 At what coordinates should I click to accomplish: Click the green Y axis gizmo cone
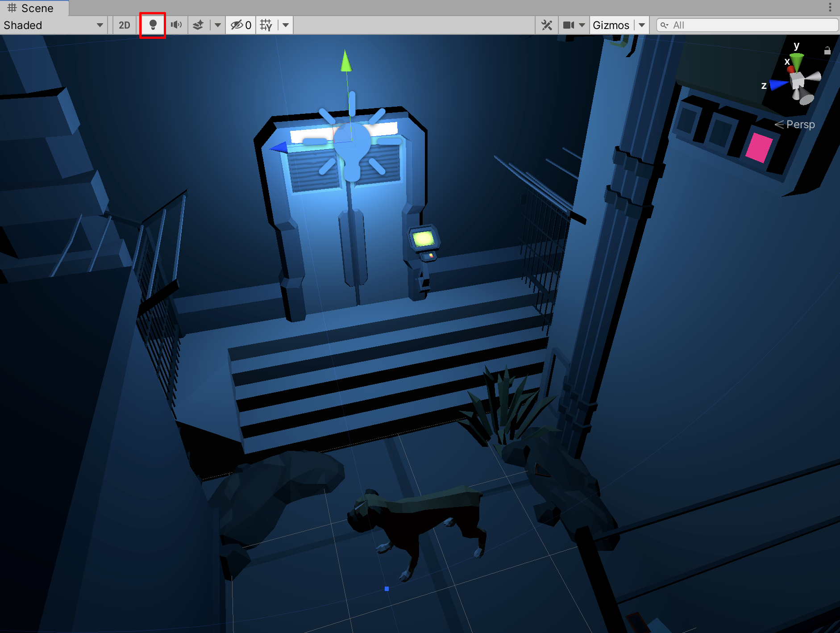coord(797,60)
